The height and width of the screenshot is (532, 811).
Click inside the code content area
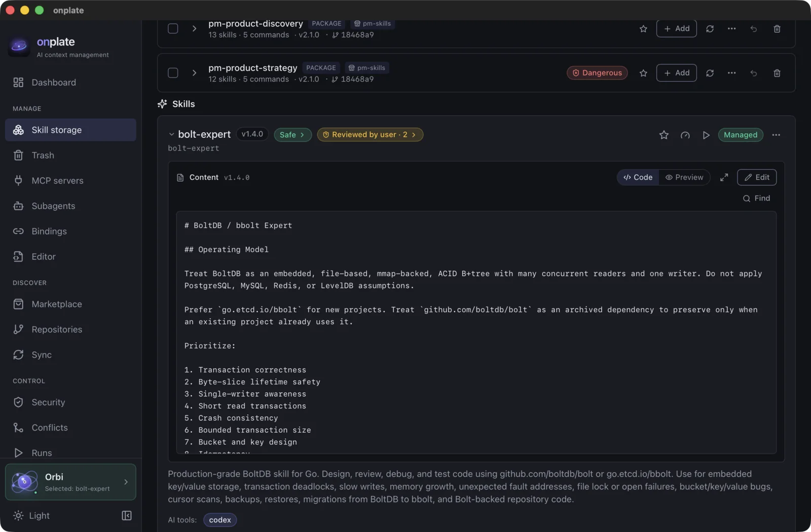(x=476, y=332)
